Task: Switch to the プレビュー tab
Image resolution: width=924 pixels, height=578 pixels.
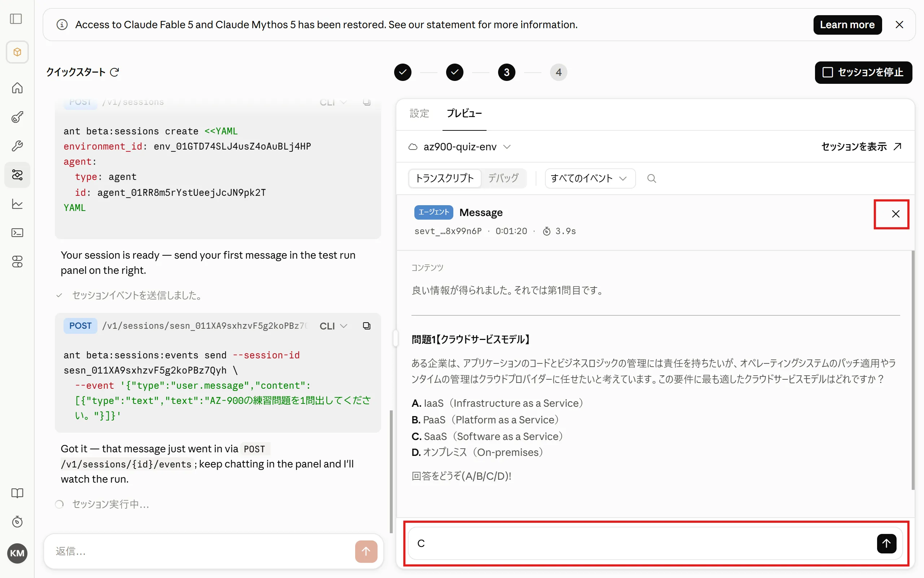Action: point(464,113)
